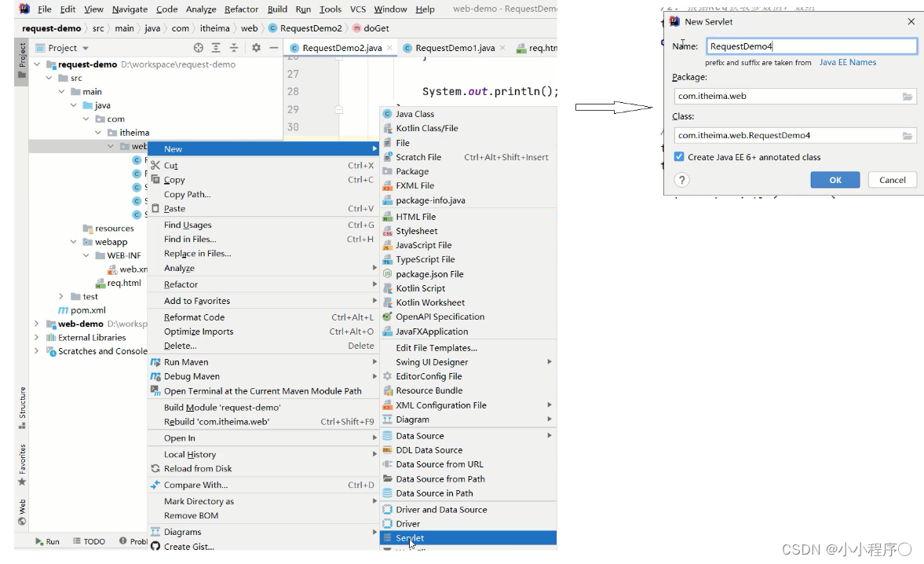Hide the Project panel with minus icon
The width and height of the screenshot is (924, 564).
273,48
